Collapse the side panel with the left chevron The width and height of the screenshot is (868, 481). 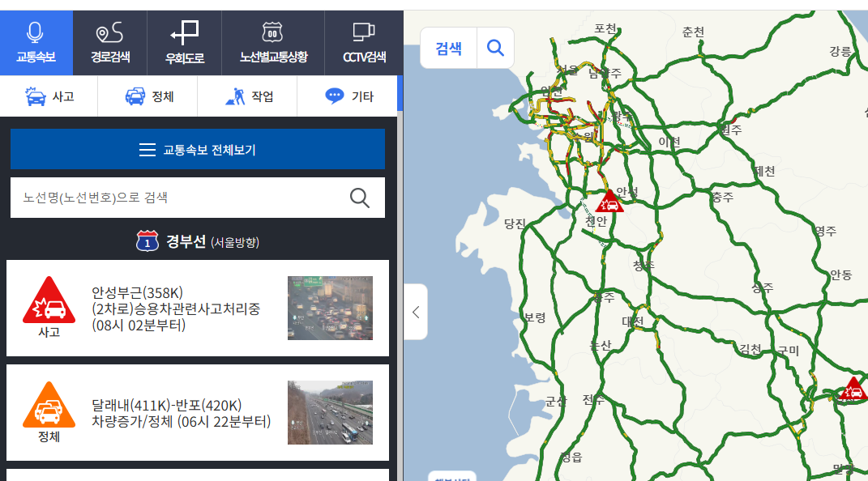(x=416, y=312)
